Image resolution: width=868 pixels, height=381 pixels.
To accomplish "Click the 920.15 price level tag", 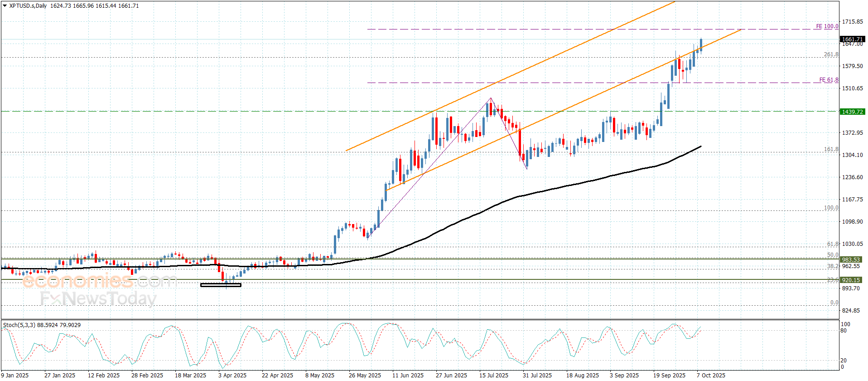I will click(x=850, y=280).
